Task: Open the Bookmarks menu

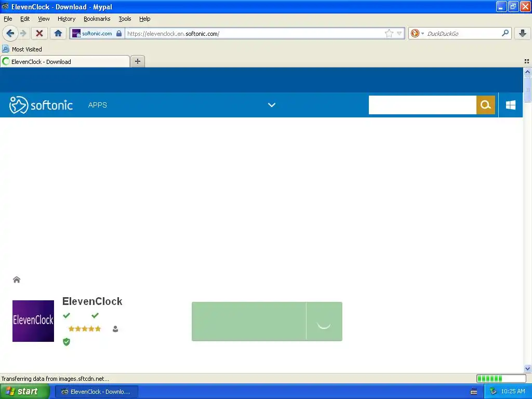Action: pos(97,19)
